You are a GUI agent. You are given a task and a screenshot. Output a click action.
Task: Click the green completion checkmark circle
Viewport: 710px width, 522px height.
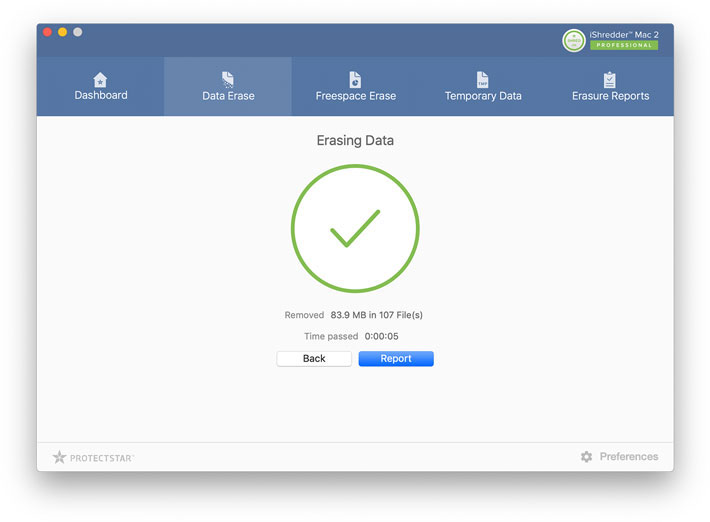point(355,229)
